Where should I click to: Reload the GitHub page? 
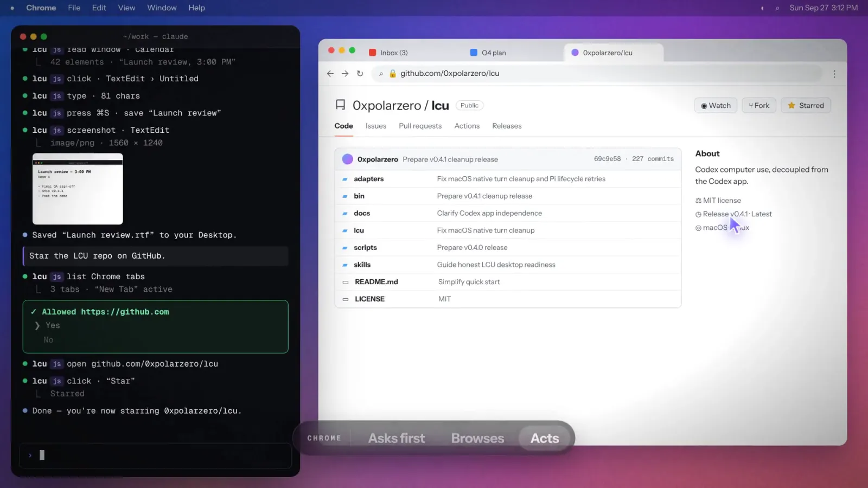pos(360,74)
